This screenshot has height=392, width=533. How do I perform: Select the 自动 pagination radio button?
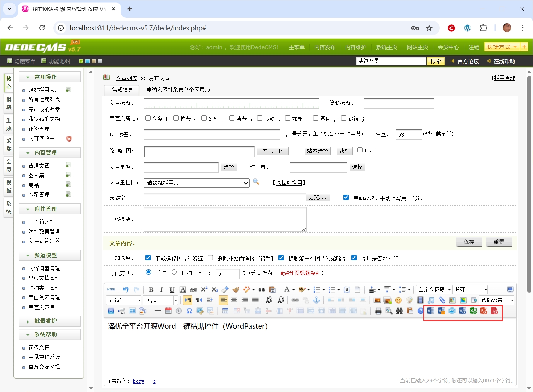(x=174, y=272)
